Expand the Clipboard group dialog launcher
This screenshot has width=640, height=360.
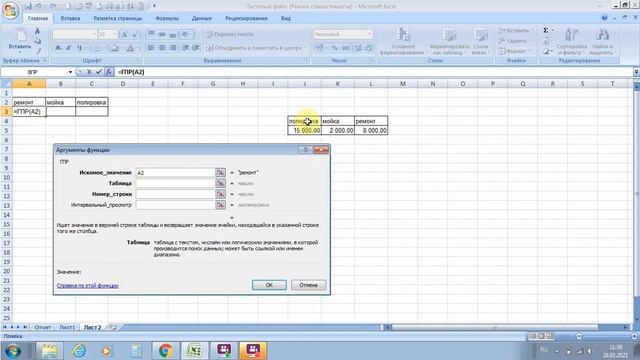click(x=46, y=60)
